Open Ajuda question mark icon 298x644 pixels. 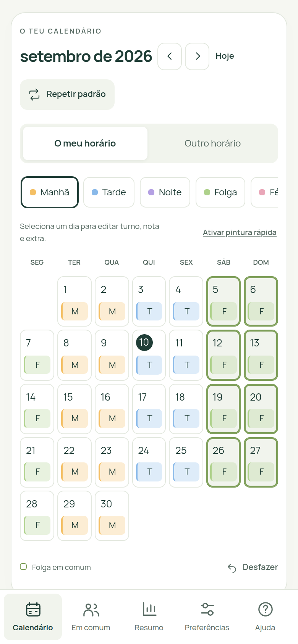[265, 609]
